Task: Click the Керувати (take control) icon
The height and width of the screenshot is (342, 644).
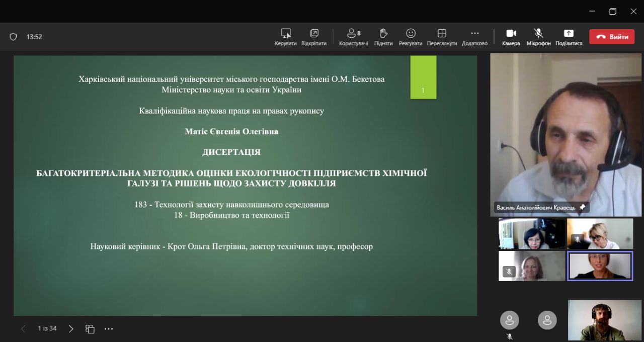Action: [286, 34]
